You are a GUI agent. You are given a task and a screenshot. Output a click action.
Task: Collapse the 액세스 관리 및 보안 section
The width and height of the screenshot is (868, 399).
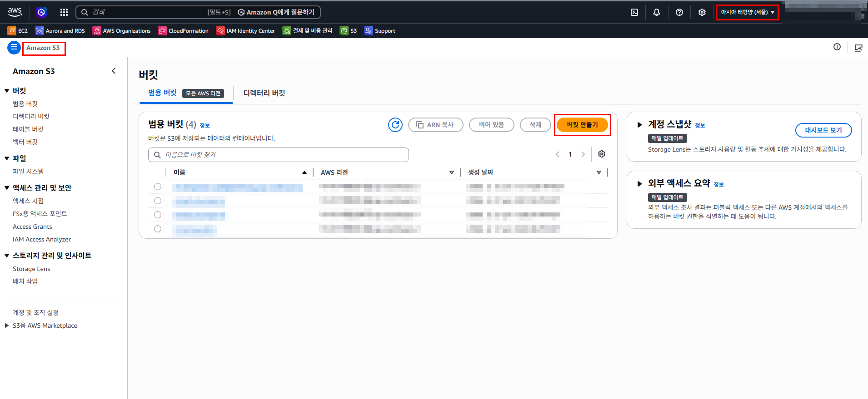pyautogui.click(x=7, y=188)
